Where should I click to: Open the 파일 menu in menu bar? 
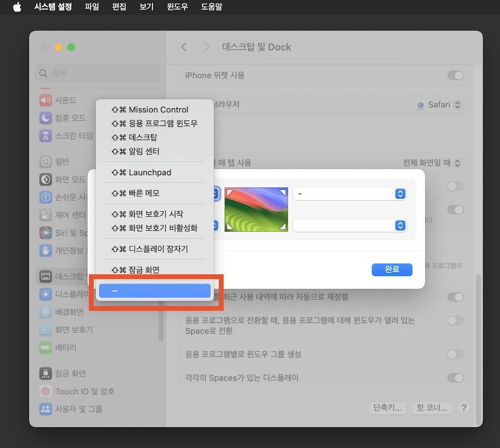[92, 7]
